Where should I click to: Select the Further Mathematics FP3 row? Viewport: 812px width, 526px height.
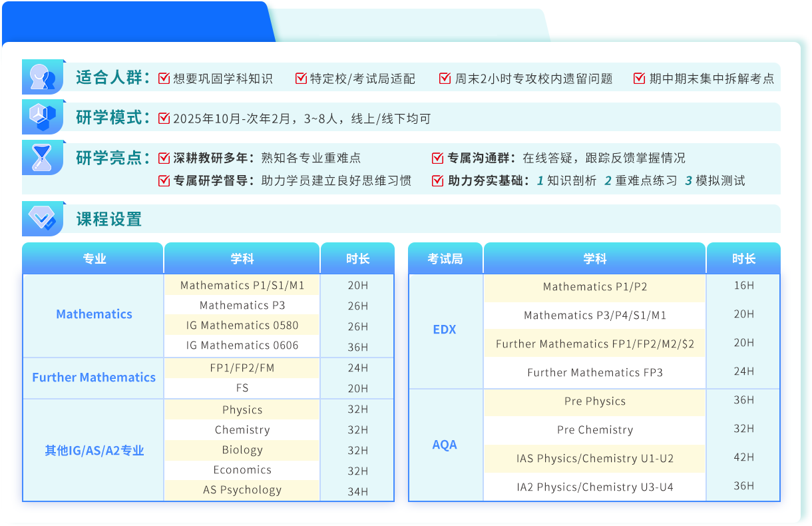click(x=594, y=373)
